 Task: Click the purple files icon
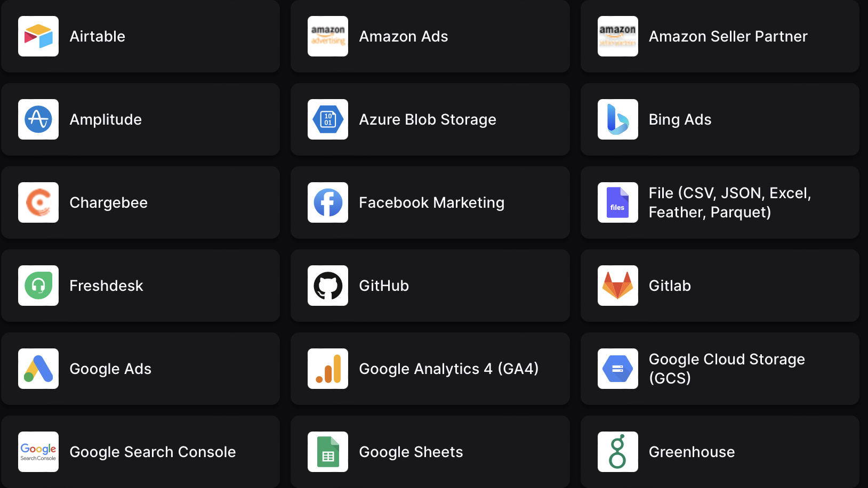point(617,202)
